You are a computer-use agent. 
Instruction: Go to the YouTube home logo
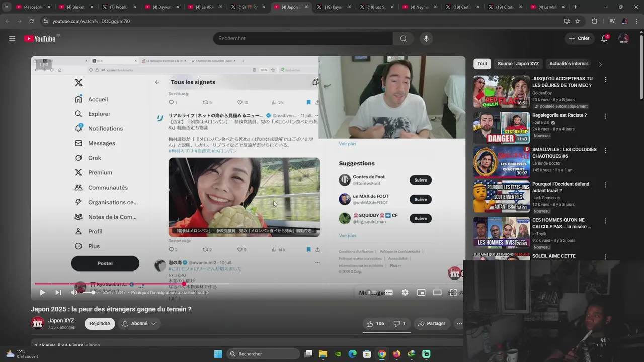[x=40, y=39]
